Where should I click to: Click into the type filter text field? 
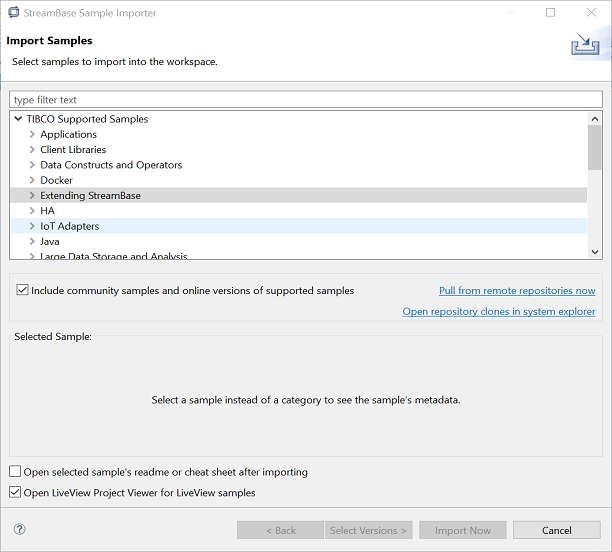pos(305,100)
